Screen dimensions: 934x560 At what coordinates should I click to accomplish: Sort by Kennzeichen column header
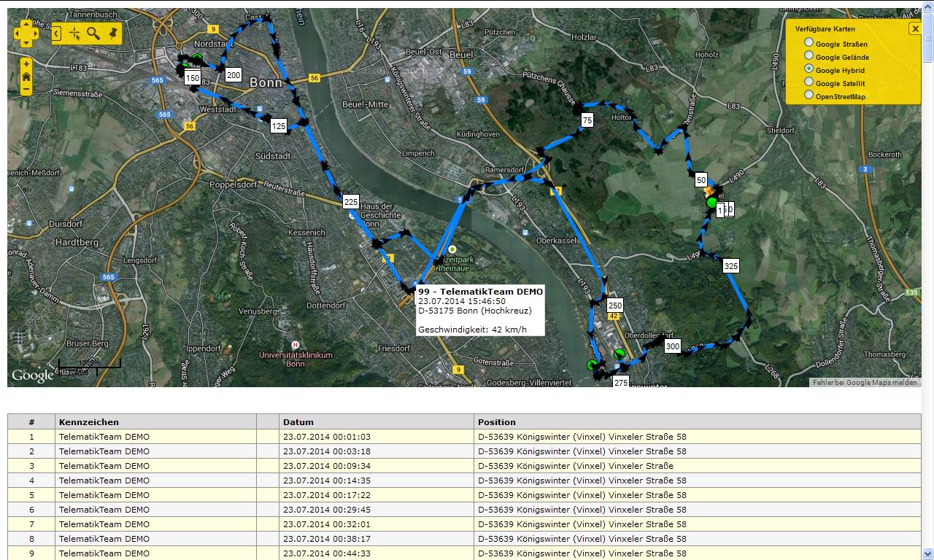click(x=156, y=421)
